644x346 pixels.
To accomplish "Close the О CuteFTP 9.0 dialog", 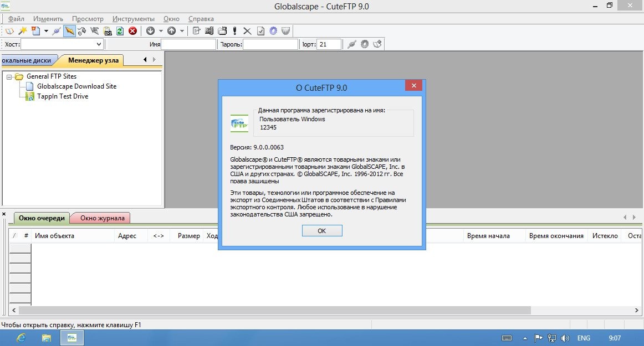I will 413,85.
